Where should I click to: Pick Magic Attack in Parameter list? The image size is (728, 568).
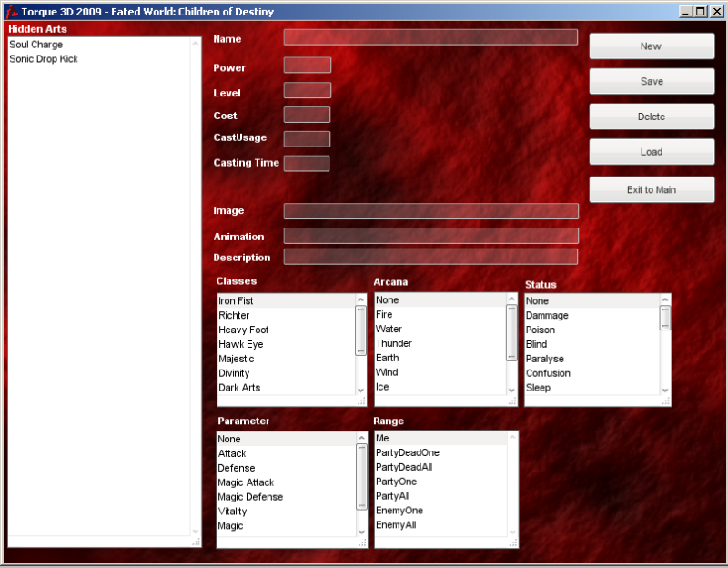pos(246,482)
